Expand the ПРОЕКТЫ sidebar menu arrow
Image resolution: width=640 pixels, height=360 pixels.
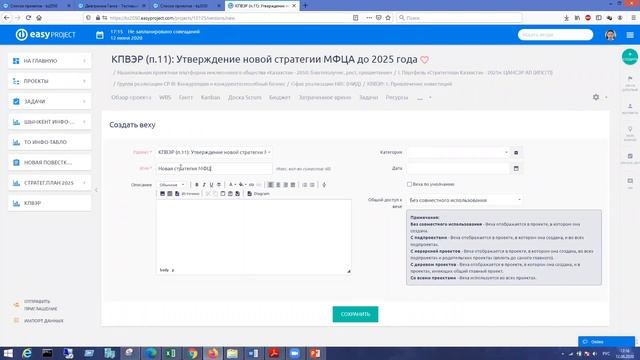(x=84, y=81)
